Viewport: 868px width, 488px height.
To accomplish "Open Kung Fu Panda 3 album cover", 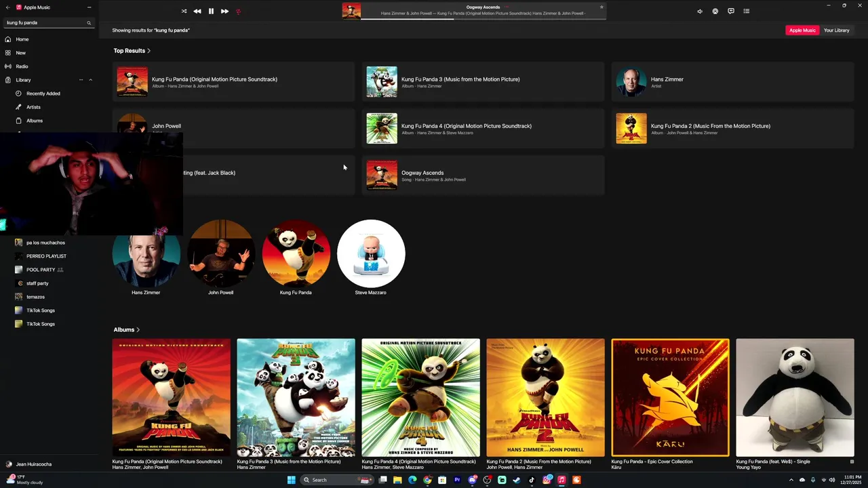I will (296, 398).
